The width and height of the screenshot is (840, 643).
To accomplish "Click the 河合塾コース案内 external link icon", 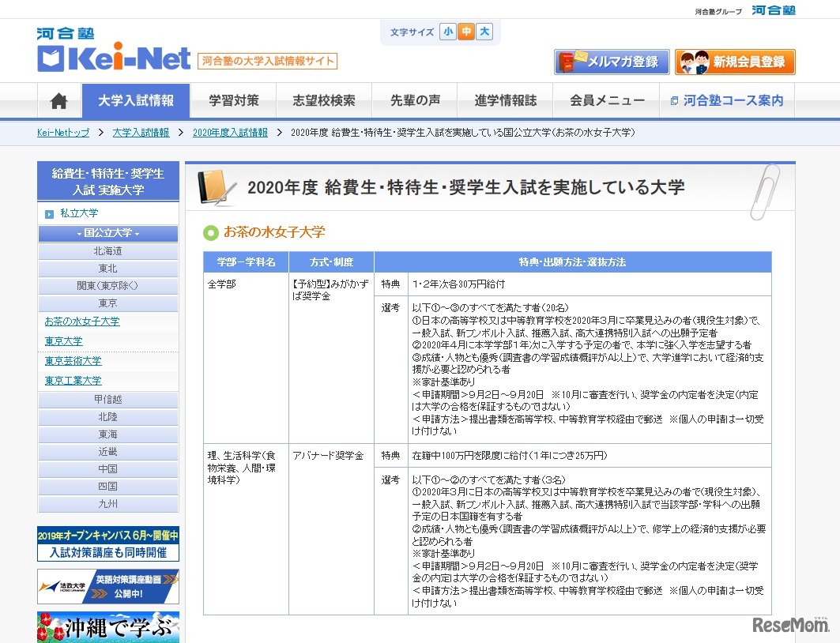I will (676, 100).
